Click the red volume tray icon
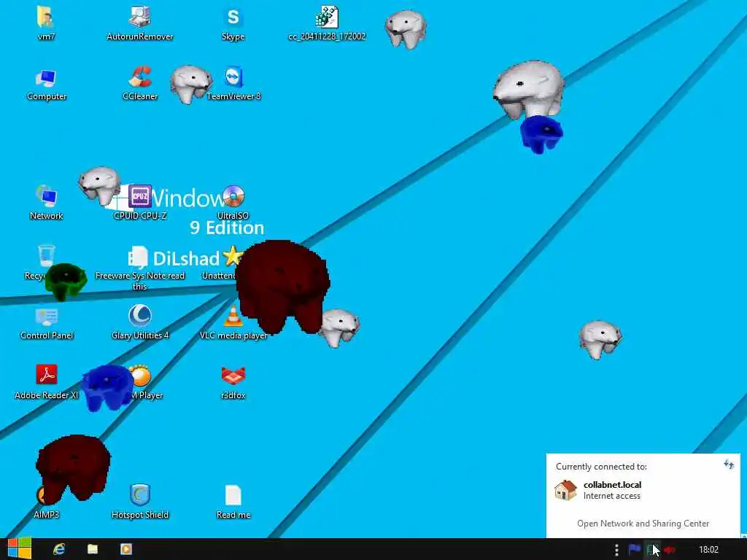The width and height of the screenshot is (747, 560). 670,550
